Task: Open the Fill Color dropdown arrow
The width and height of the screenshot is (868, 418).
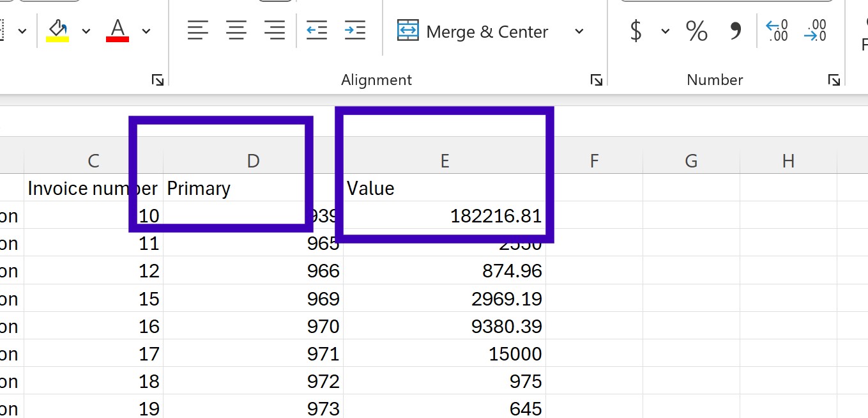Action: (86, 31)
